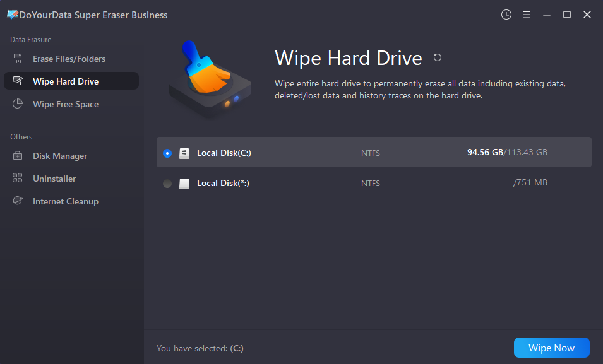603x364 pixels.
Task: Click the 94.56 GB/113.43 GB size text
Action: (x=507, y=152)
